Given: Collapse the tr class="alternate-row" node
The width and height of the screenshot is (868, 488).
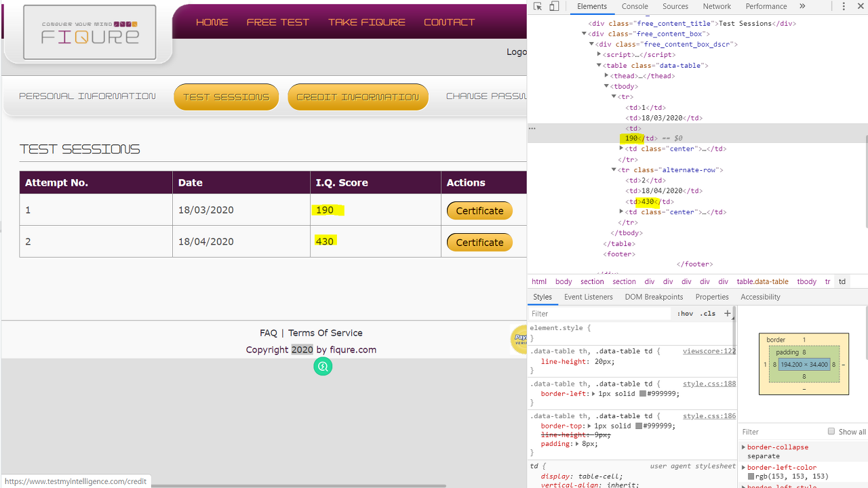Looking at the screenshot, I should coord(614,169).
